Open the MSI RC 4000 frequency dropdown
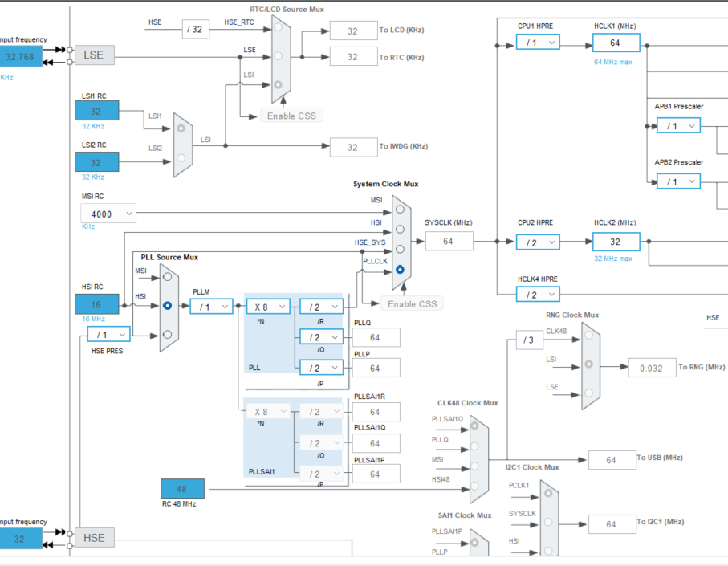Screen dimensions: 728x566 (108, 214)
